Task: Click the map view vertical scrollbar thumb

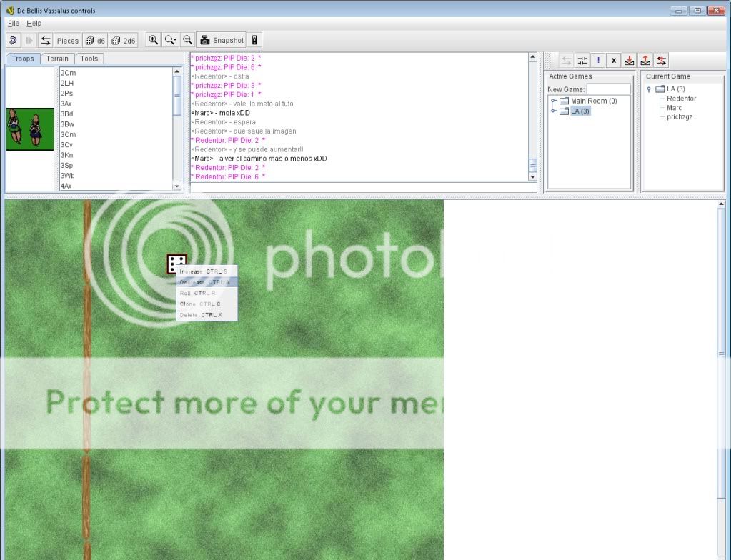Action: (721, 354)
